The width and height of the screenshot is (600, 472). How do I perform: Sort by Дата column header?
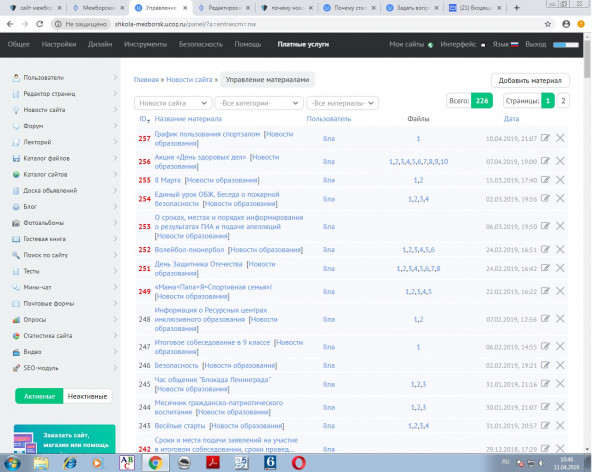click(511, 119)
